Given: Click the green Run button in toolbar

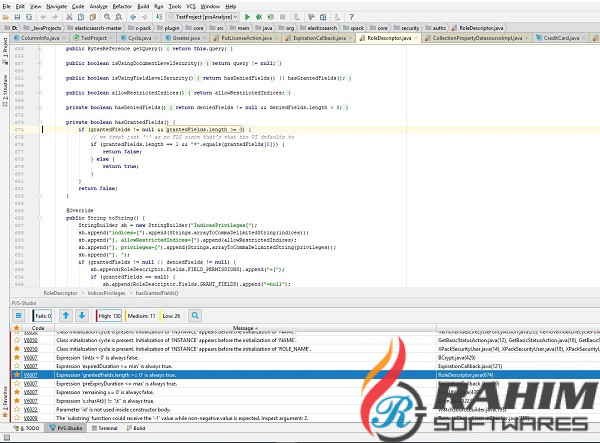Looking at the screenshot, I should (x=247, y=17).
